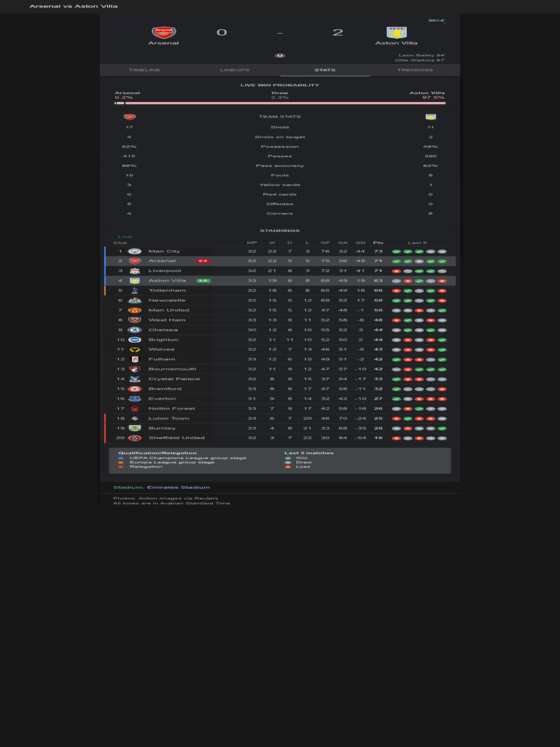Click the Possession stat label
560x747 pixels.
point(280,146)
